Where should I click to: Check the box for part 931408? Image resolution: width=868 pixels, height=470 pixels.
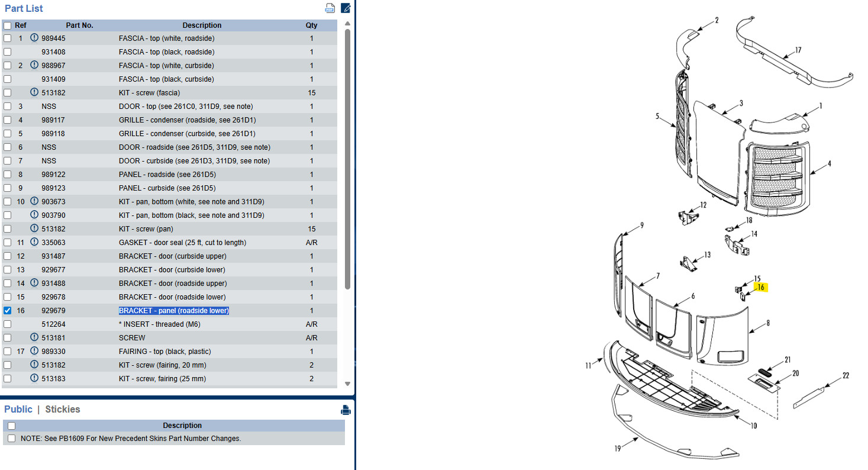point(7,51)
